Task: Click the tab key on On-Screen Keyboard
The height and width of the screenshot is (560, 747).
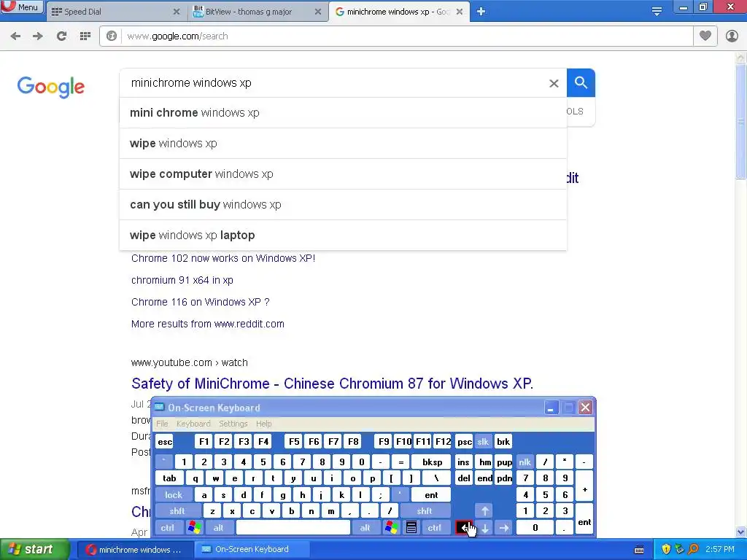Action: [169, 478]
